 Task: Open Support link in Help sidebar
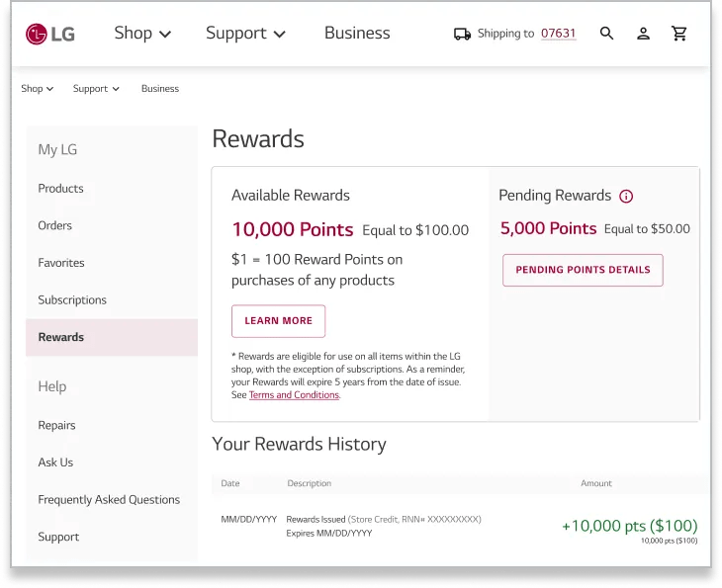click(58, 537)
